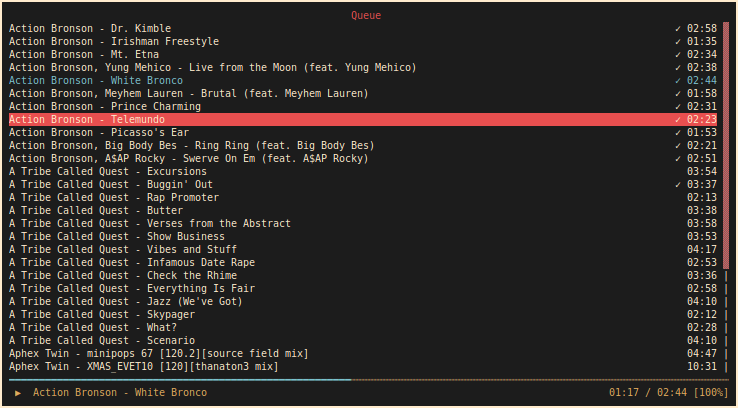738x408 pixels.
Task: Select Aphex Twin - minipops 67 track
Action: (x=159, y=354)
